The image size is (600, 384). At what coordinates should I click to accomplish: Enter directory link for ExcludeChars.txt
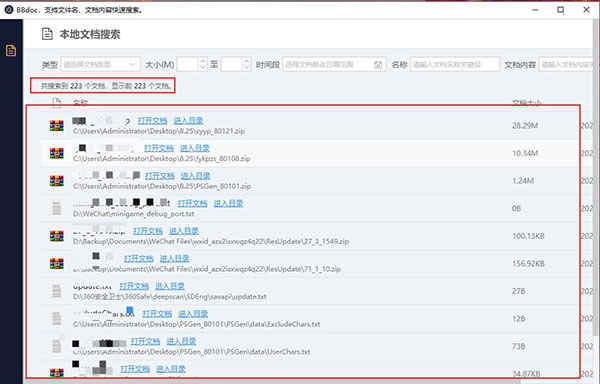point(193,314)
